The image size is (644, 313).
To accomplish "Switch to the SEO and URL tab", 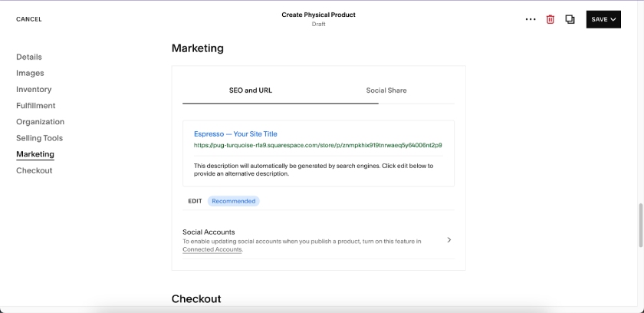I will (x=251, y=91).
